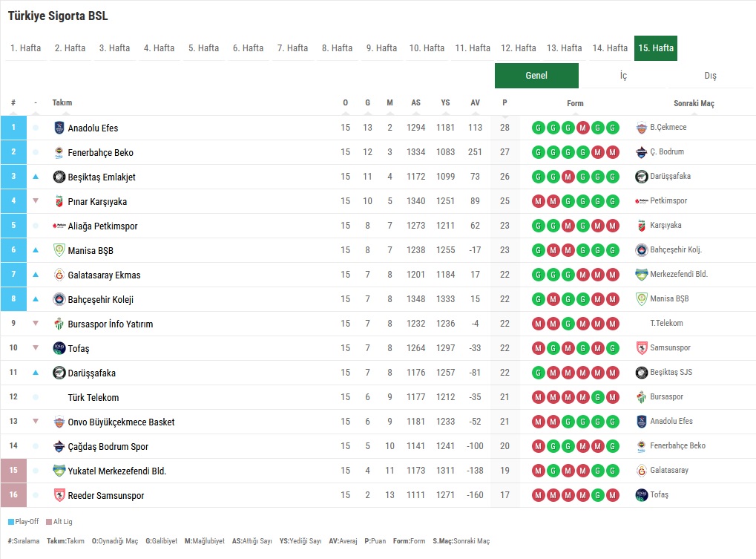The height and width of the screenshot is (559, 756).
Task: Open the Pınar Karşıyaka team link
Action: point(97,201)
